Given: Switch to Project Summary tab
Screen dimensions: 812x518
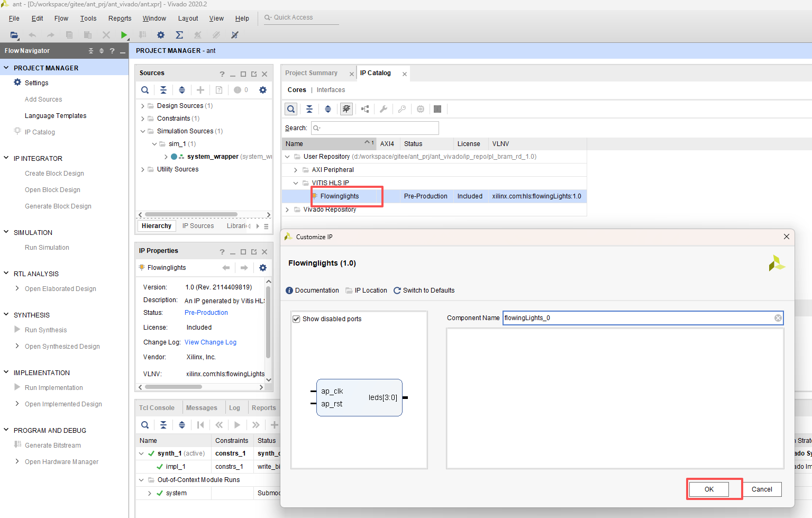Looking at the screenshot, I should (x=311, y=73).
